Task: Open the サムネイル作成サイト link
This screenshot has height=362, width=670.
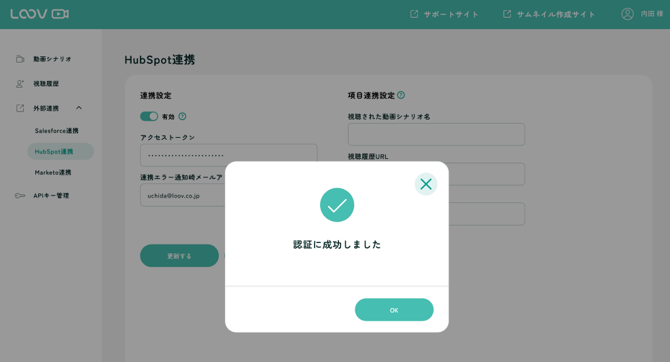Action: point(549,14)
